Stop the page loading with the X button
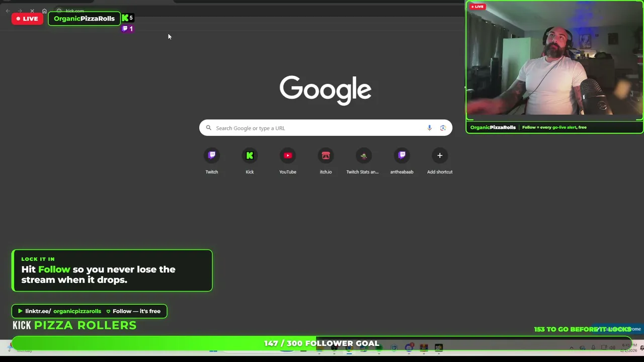Viewport: 644px width, 362px height. [32, 11]
